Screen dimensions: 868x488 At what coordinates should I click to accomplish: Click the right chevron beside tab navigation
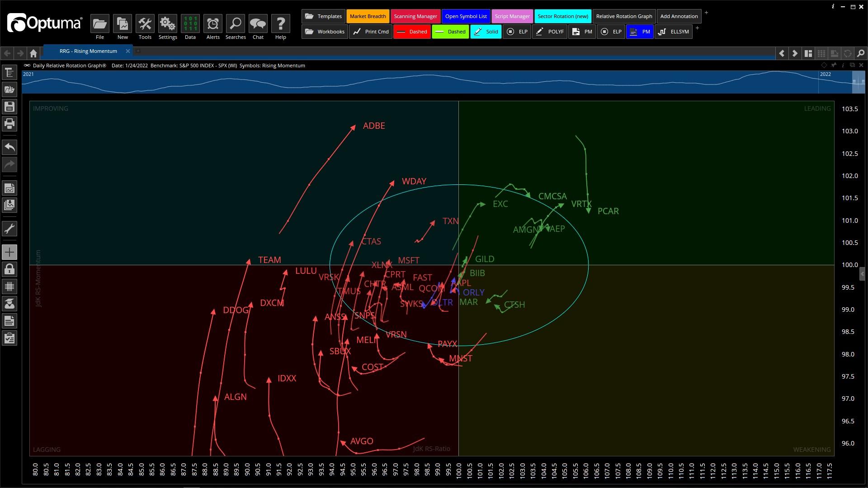(x=795, y=53)
